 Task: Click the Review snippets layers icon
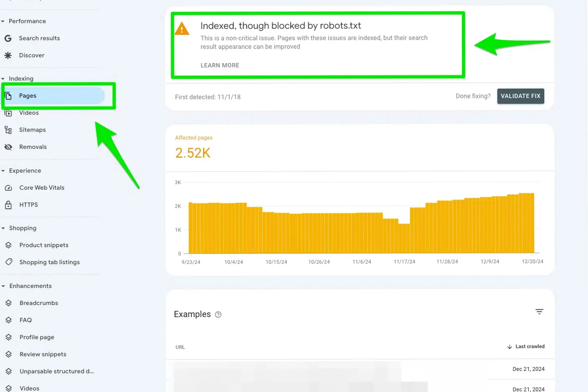point(8,354)
